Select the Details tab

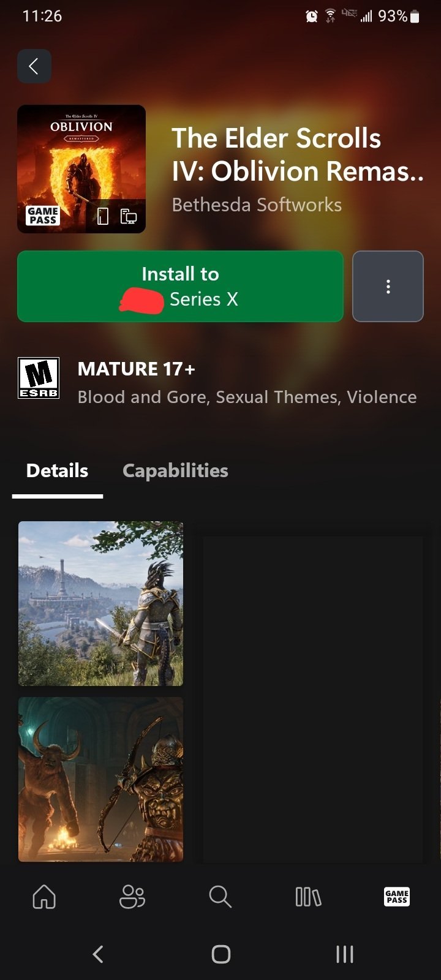coord(58,470)
